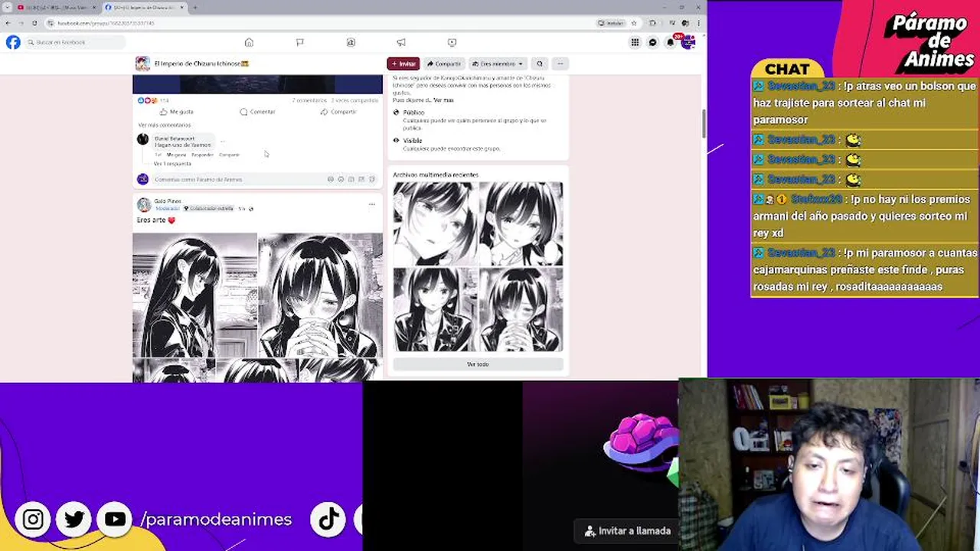This screenshot has height=551, width=980.
Task: Click the Chrome address bar URL
Action: pyautogui.click(x=106, y=23)
